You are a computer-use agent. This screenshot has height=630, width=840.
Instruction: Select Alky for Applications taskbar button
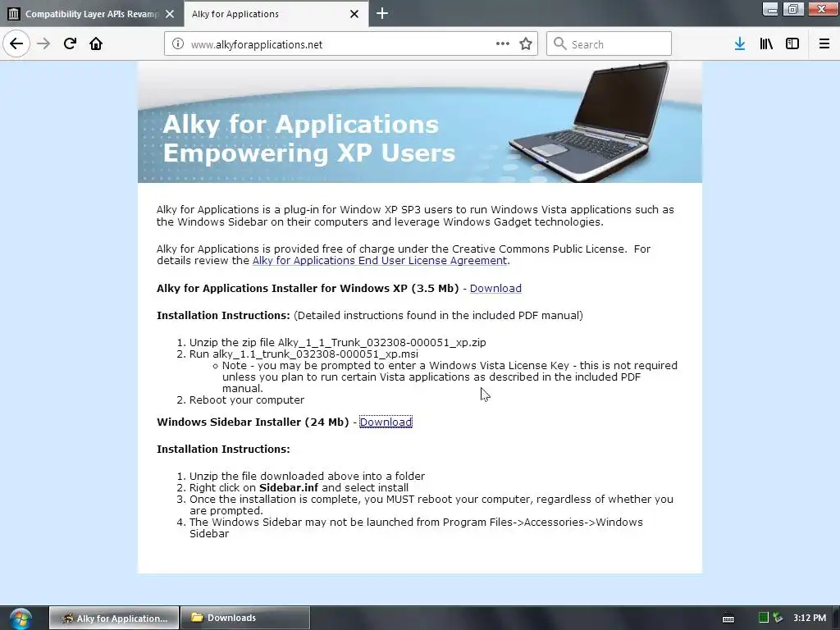tap(114, 619)
